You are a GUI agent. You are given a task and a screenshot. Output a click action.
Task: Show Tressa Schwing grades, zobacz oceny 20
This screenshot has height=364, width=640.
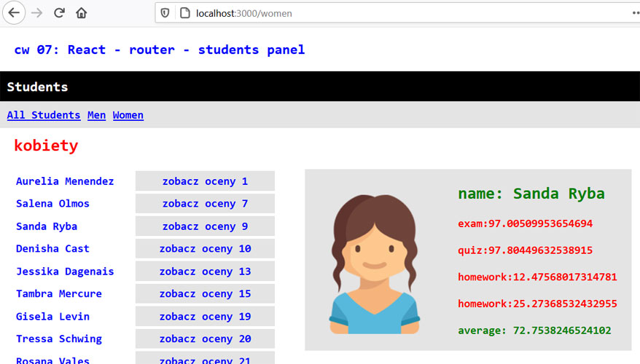205,339
